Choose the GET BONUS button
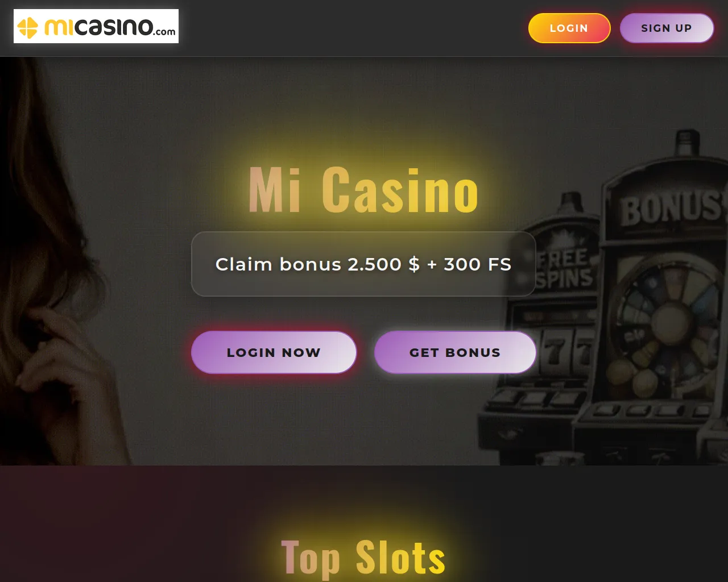This screenshot has height=582, width=728. [455, 352]
